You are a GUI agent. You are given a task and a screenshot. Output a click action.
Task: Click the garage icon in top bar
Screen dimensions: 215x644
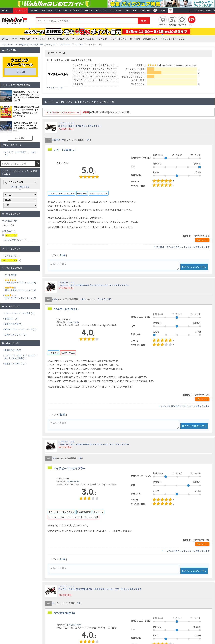pos(170,11)
